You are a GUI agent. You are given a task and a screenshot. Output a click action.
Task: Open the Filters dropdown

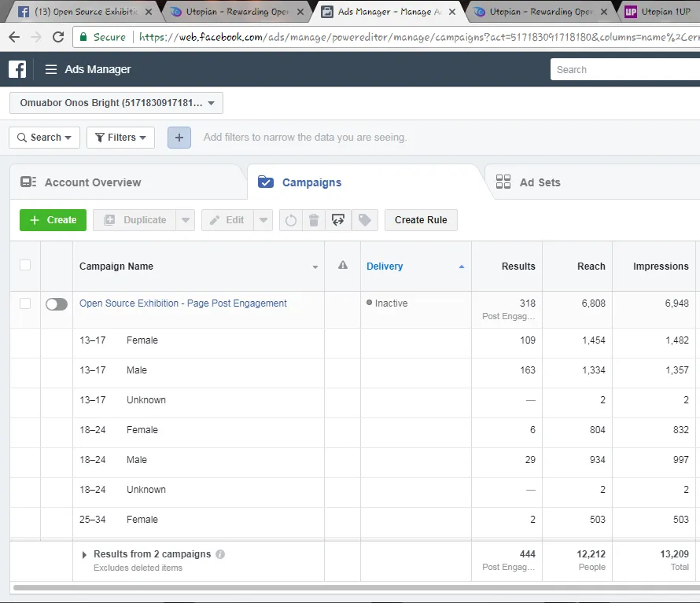(120, 138)
